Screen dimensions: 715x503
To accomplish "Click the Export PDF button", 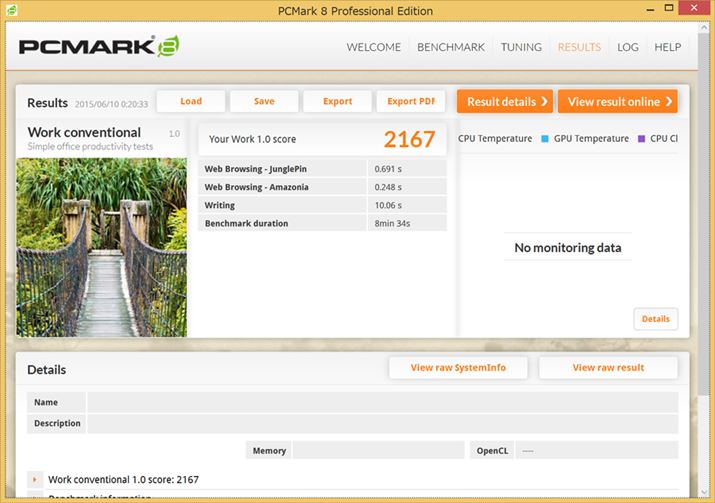I will pyautogui.click(x=411, y=101).
